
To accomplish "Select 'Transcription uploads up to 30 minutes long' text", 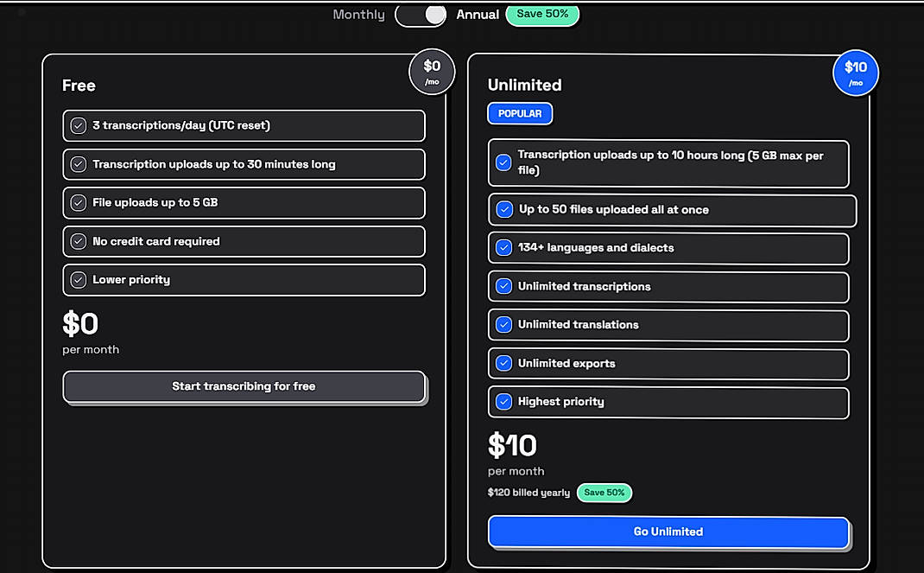I will 214,164.
